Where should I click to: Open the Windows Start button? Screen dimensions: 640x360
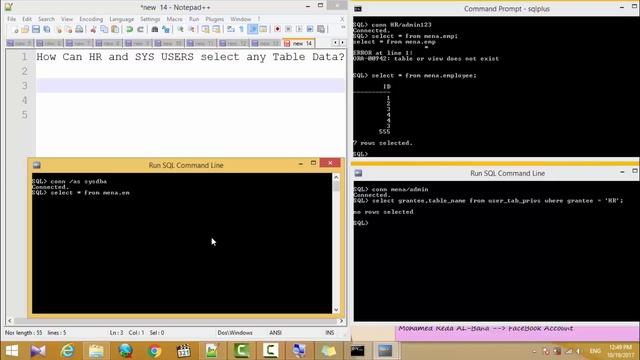(11, 351)
